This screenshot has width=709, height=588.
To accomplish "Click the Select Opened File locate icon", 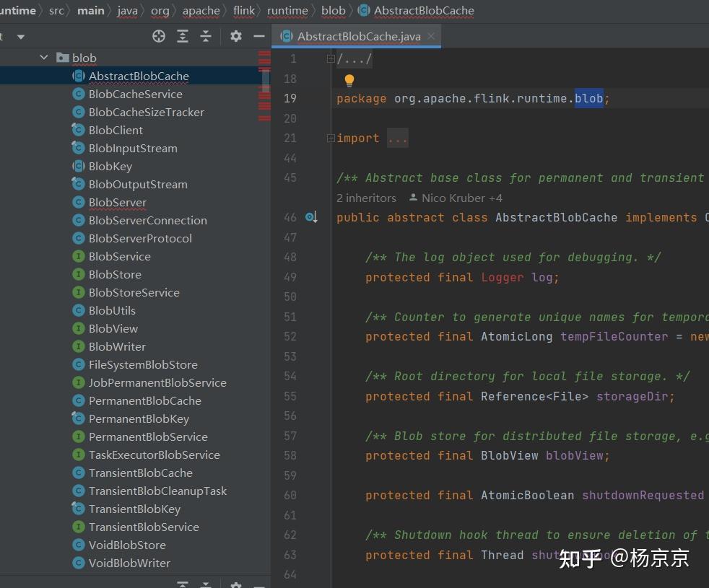I will click(159, 36).
